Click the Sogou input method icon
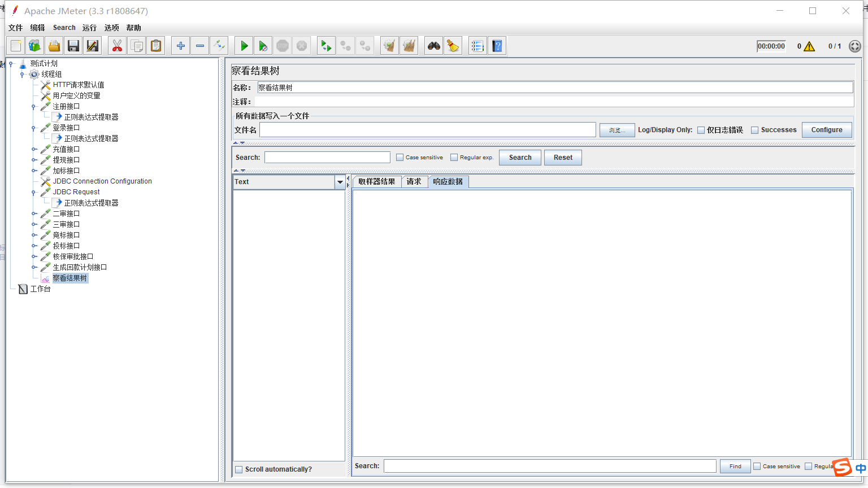Image resolution: width=868 pixels, height=488 pixels. point(842,467)
